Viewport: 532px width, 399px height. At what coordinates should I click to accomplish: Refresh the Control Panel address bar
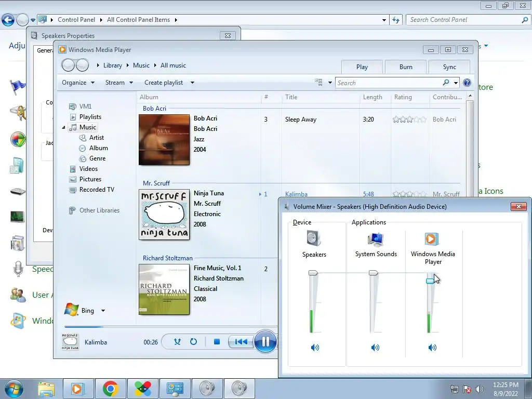[x=396, y=20]
